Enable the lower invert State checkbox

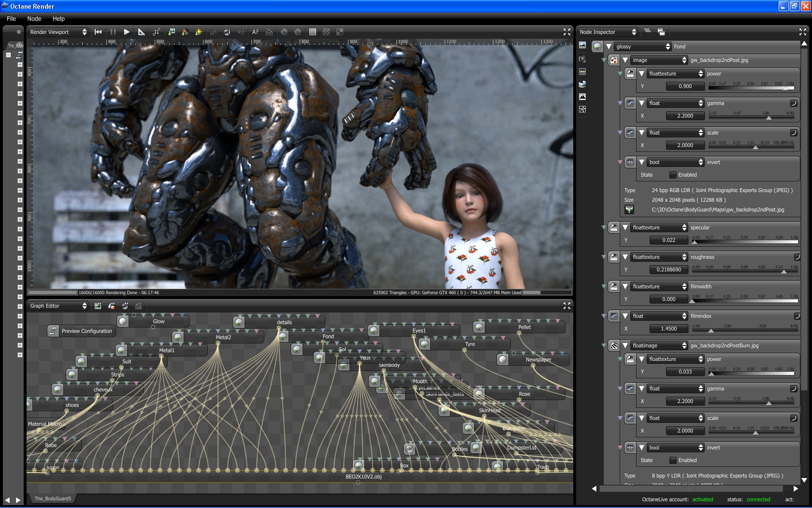click(673, 460)
